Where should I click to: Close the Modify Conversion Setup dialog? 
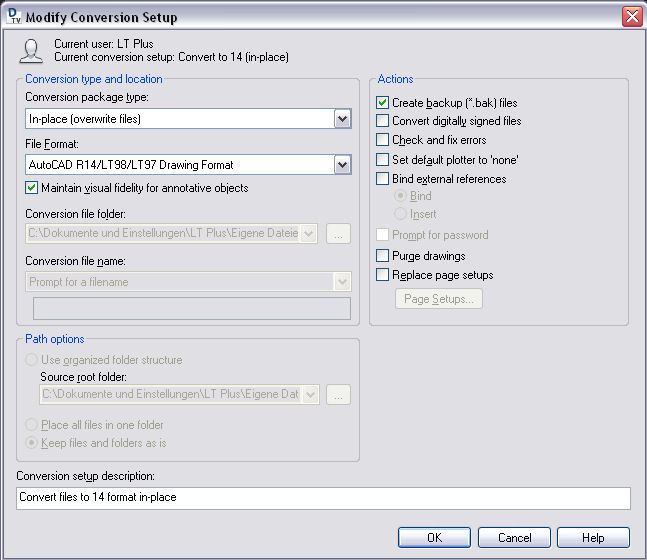coord(632,17)
